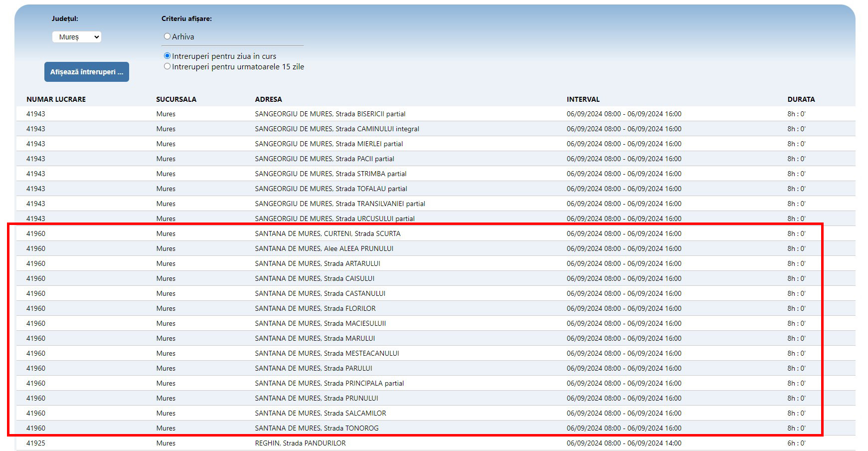Click the DURATA column header

tap(801, 99)
